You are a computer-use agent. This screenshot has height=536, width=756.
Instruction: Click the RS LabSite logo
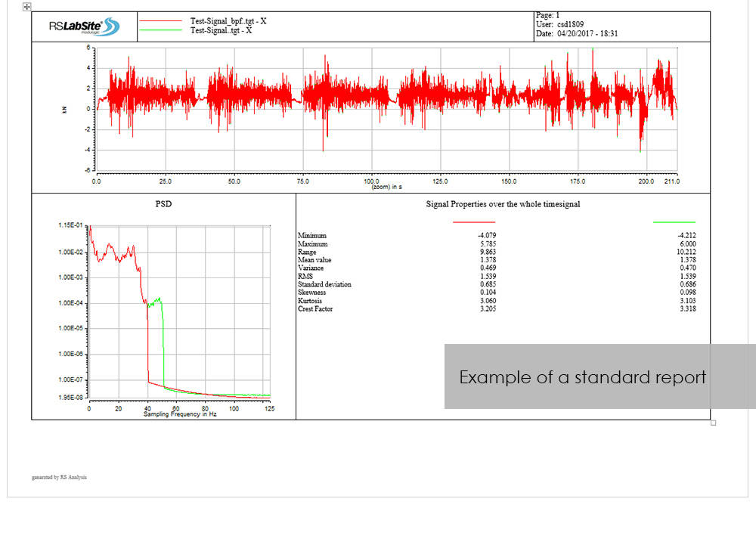[x=84, y=26]
